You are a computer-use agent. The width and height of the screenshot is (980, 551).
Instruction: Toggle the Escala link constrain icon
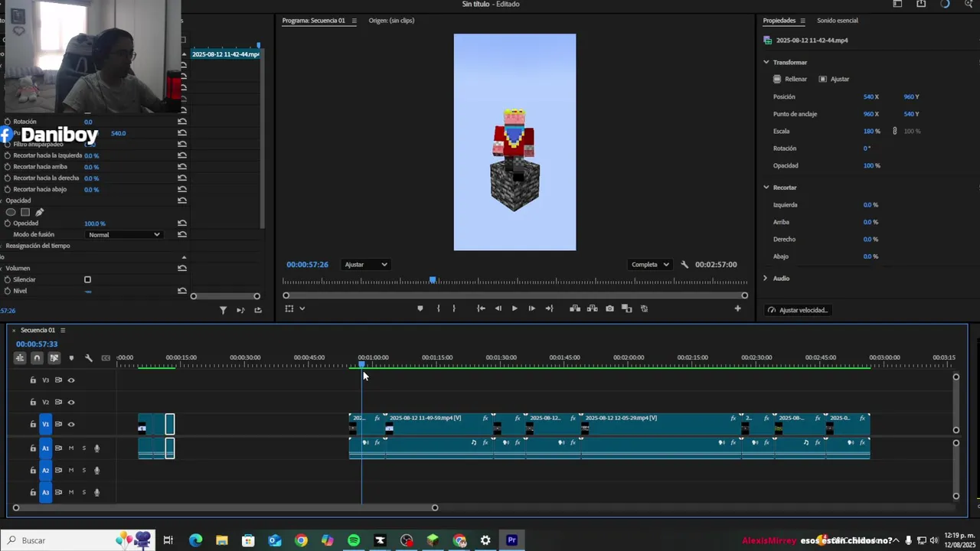click(x=894, y=132)
